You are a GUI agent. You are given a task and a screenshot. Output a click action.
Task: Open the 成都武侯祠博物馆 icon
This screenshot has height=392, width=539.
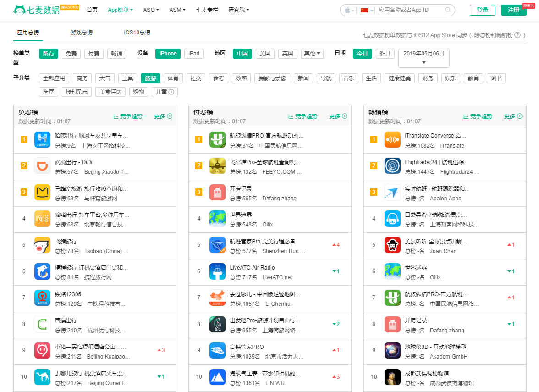tap(392, 377)
